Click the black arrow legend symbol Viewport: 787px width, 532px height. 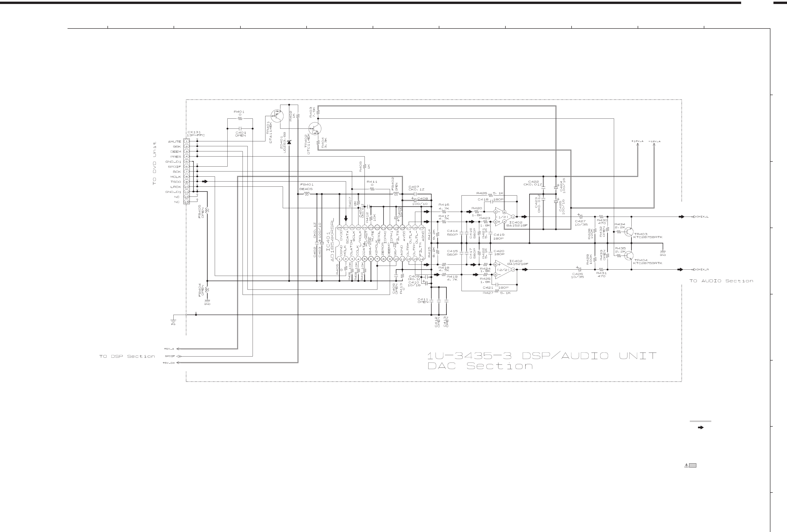pos(701,428)
